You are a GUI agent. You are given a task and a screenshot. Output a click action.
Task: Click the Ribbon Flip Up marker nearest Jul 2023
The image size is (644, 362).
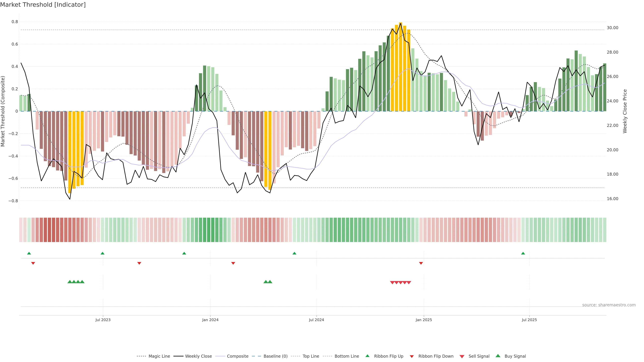(102, 253)
